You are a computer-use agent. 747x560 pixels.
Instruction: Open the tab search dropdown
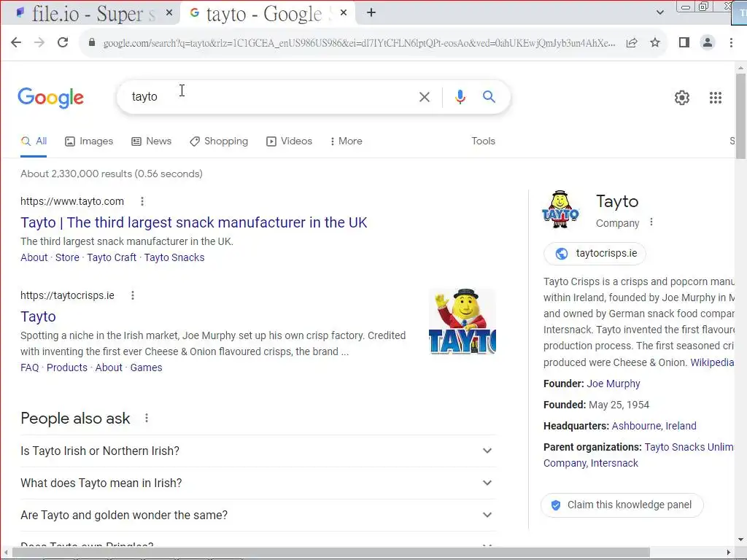click(659, 12)
